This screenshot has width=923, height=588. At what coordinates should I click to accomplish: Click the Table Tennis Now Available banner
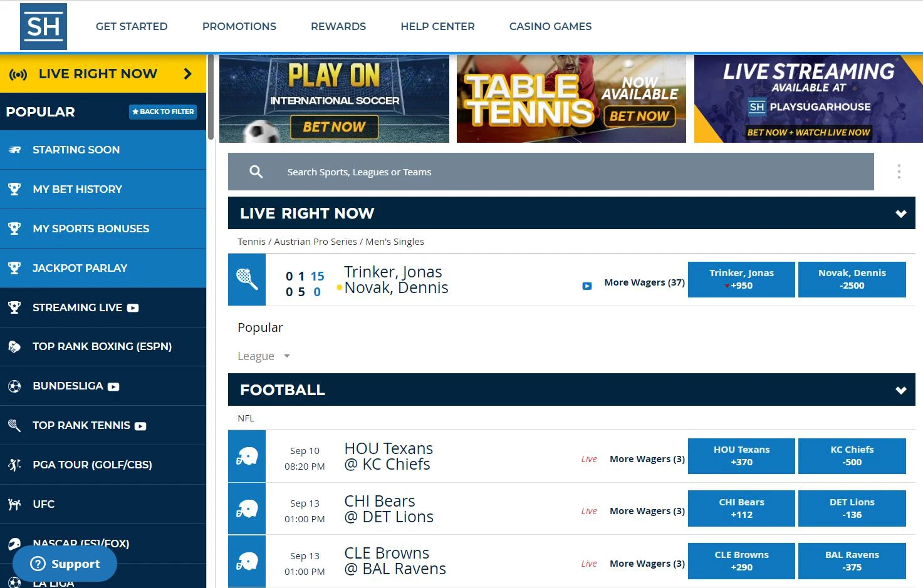point(571,99)
